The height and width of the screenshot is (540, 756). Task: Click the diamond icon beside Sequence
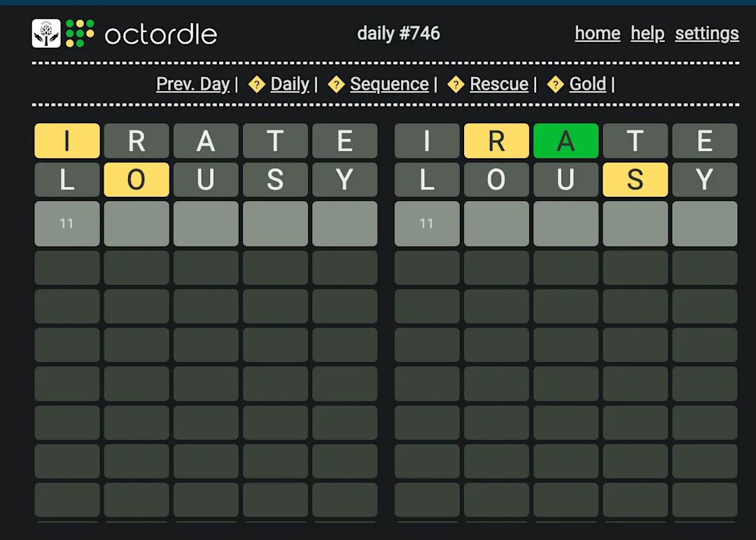pyautogui.click(x=336, y=85)
